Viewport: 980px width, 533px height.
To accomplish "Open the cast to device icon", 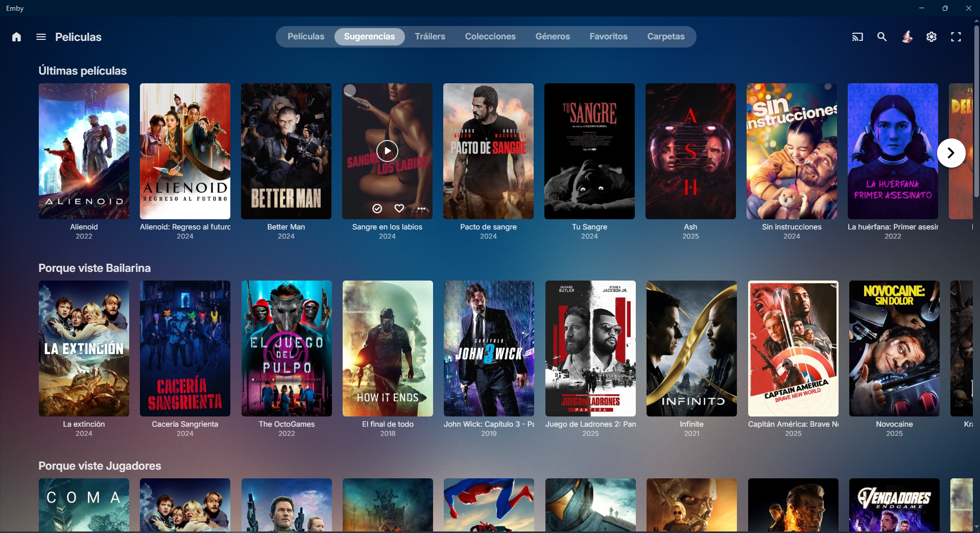I will click(x=857, y=37).
